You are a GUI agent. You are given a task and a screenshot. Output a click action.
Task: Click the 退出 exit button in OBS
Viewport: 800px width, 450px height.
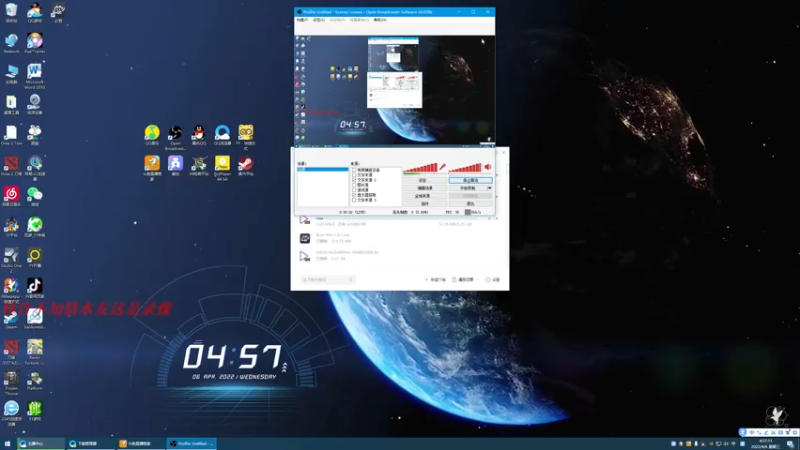click(470, 203)
